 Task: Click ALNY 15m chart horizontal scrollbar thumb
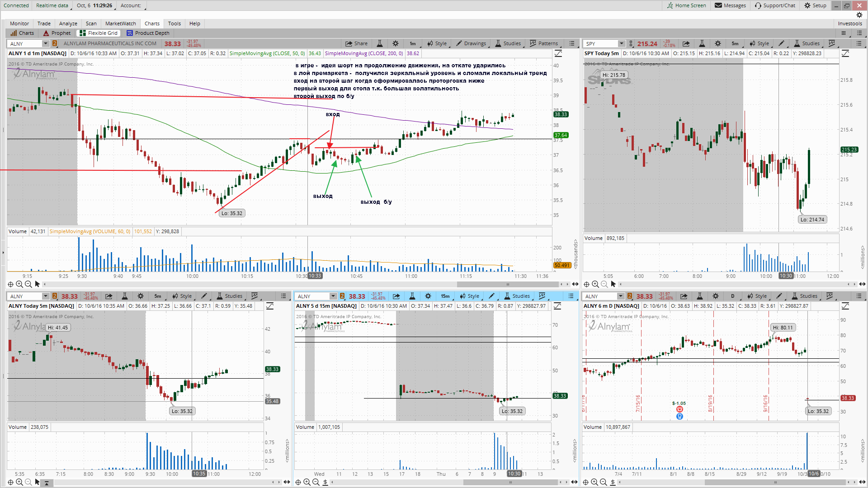click(510, 482)
